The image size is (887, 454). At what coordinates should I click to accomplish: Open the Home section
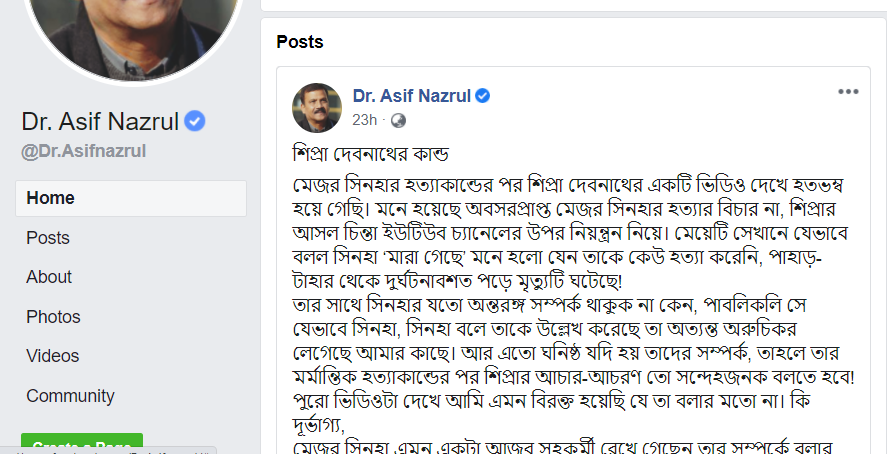point(50,198)
